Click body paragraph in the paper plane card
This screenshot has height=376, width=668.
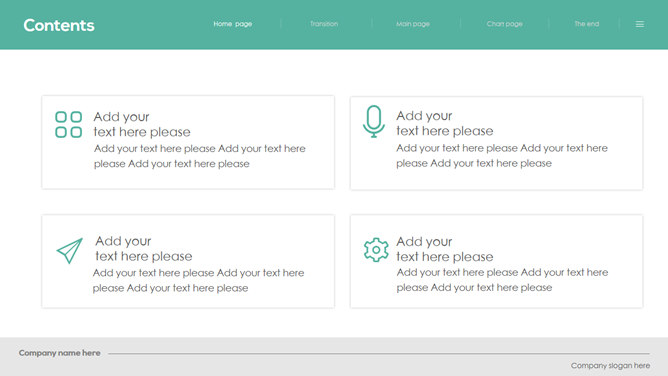click(x=199, y=281)
